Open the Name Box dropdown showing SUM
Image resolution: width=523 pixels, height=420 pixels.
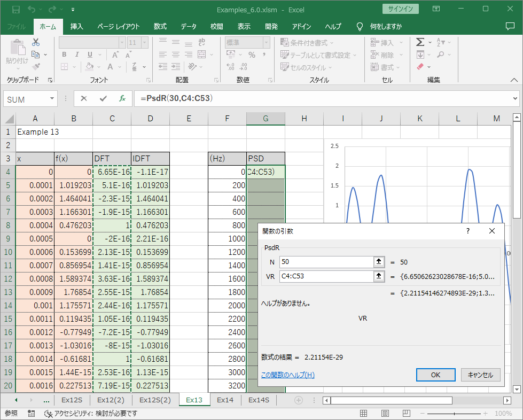coord(52,99)
